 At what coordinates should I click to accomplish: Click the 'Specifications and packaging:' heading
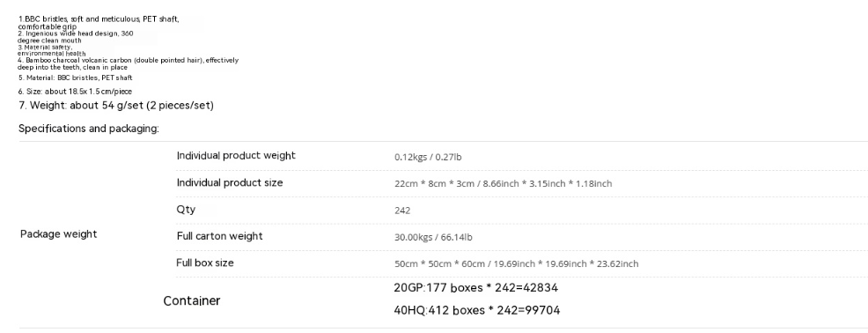[x=89, y=129]
